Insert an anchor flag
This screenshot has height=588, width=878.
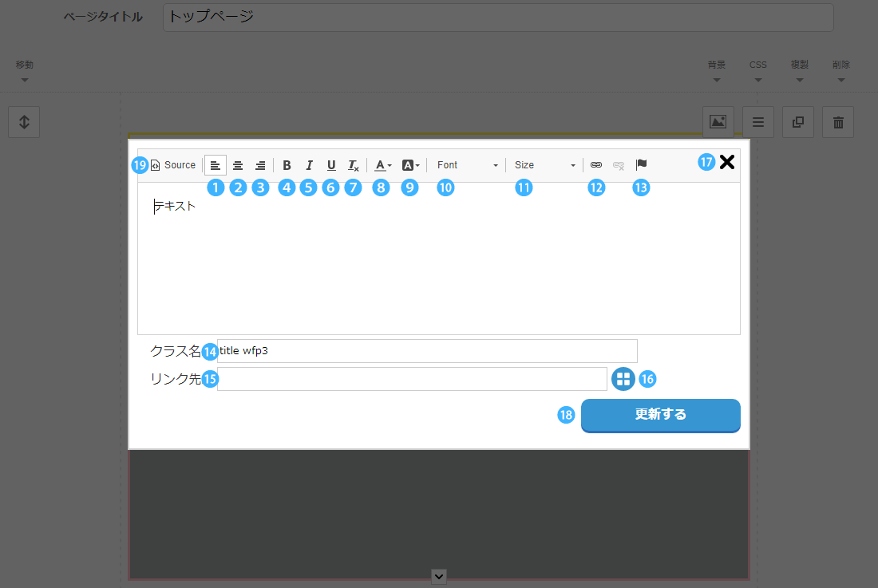coord(641,164)
